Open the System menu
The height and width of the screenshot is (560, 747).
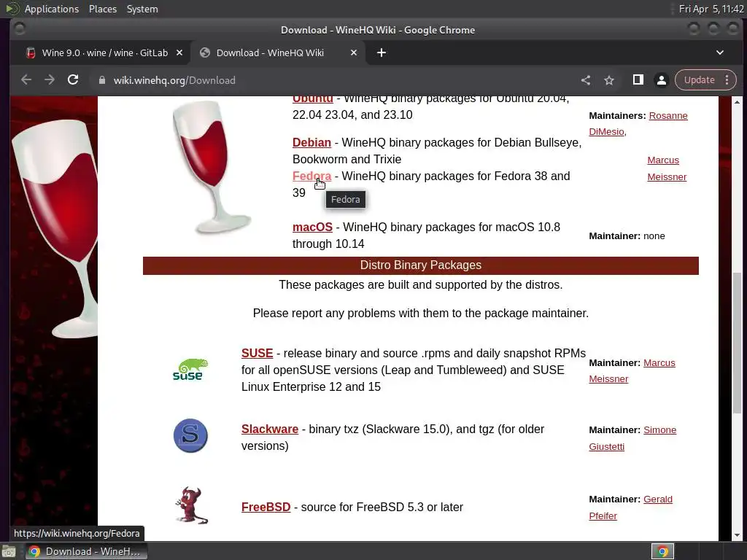tap(142, 9)
